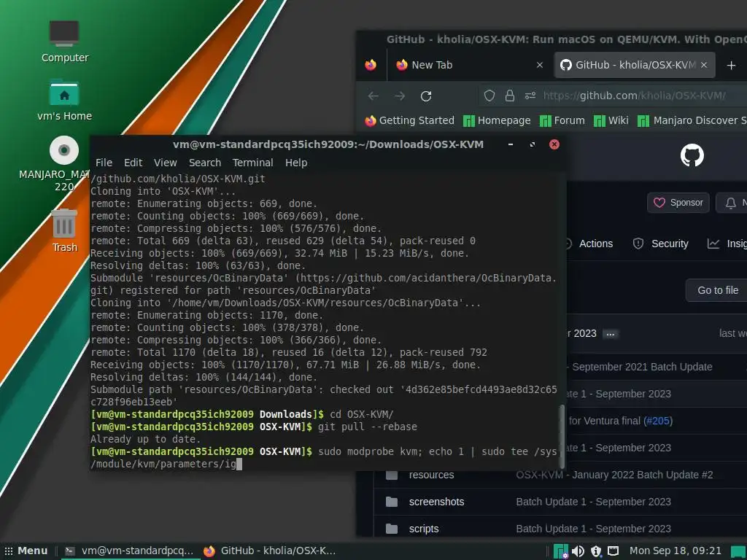The width and height of the screenshot is (747, 560).
Task: Open the Manjaro settings tray icon
Action: (x=561, y=551)
